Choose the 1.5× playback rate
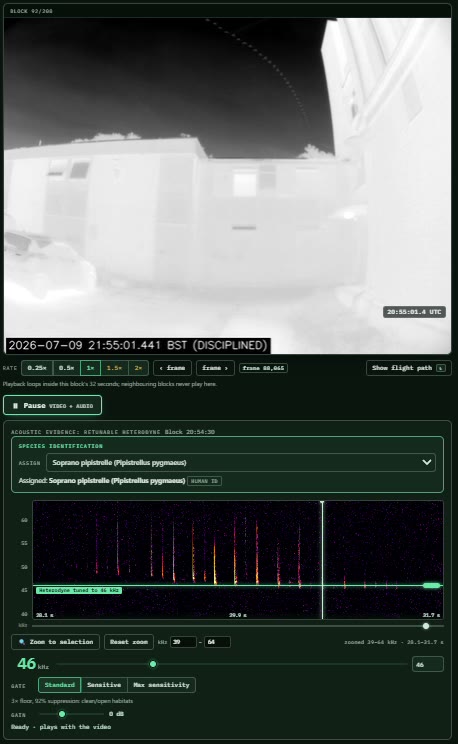The width and height of the screenshot is (458, 744). tap(114, 368)
